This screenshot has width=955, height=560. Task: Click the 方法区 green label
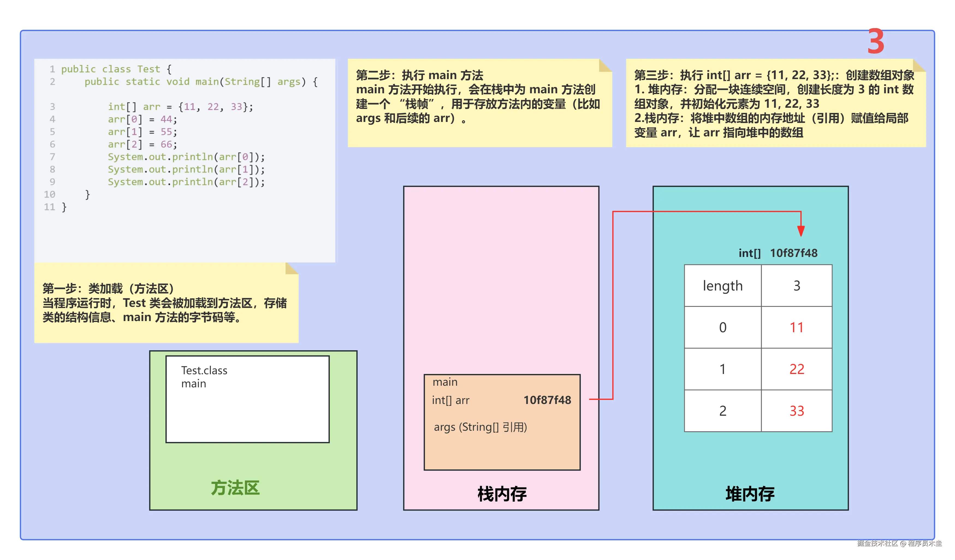[235, 488]
